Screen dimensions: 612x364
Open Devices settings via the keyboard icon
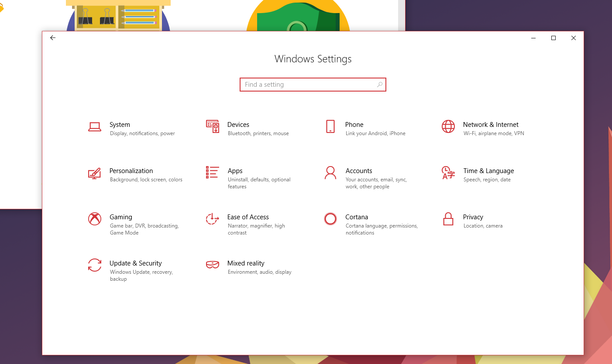click(x=212, y=127)
